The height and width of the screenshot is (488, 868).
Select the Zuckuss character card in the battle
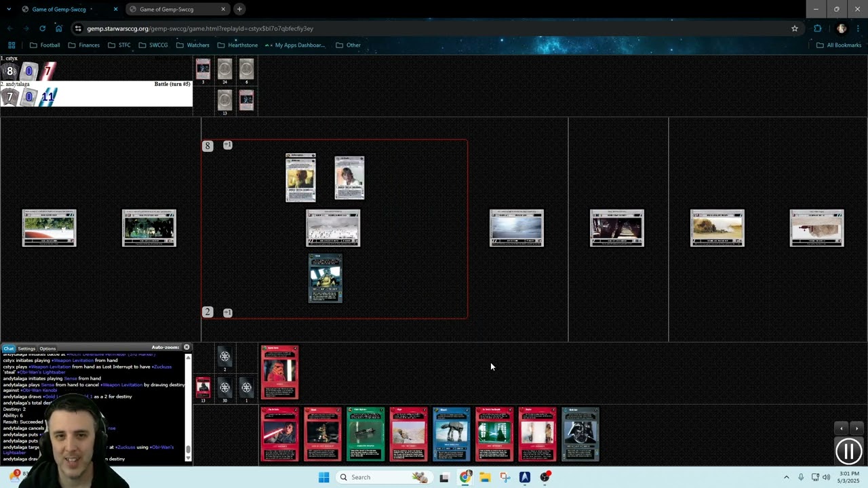tap(325, 278)
